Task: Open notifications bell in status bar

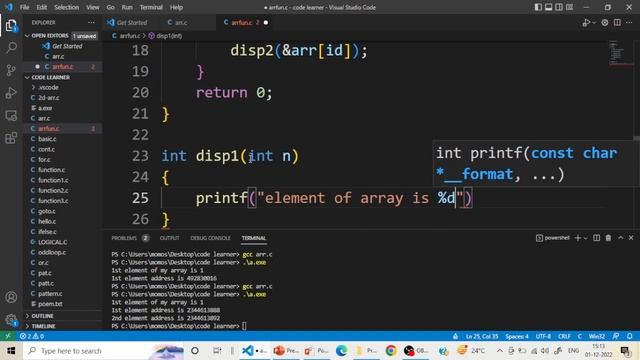Action: tap(630, 336)
